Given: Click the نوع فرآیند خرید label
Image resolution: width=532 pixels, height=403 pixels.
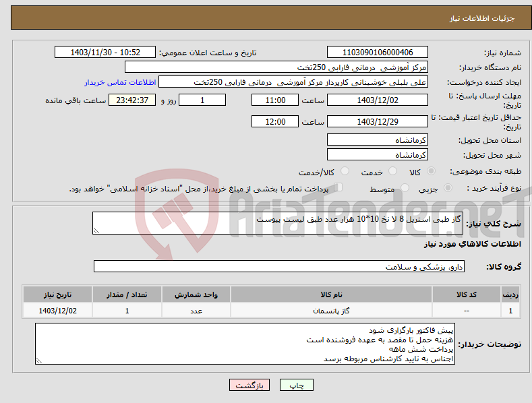Looking at the screenshot, I should (494, 188).
